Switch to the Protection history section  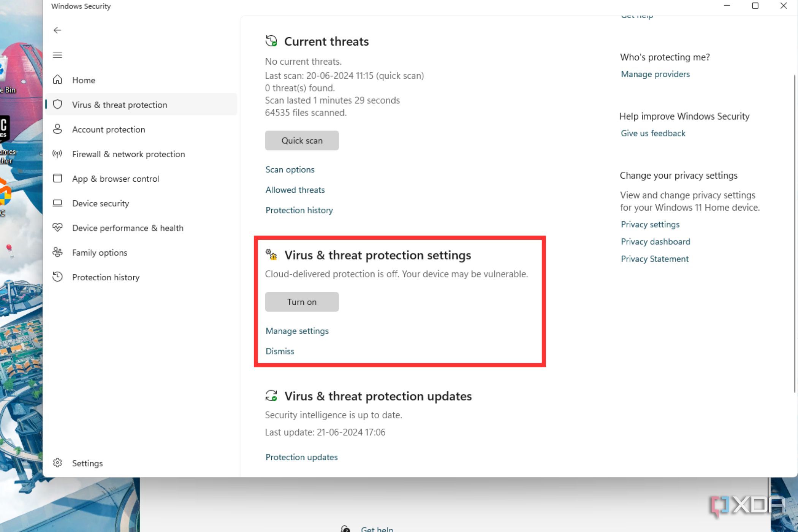point(105,277)
